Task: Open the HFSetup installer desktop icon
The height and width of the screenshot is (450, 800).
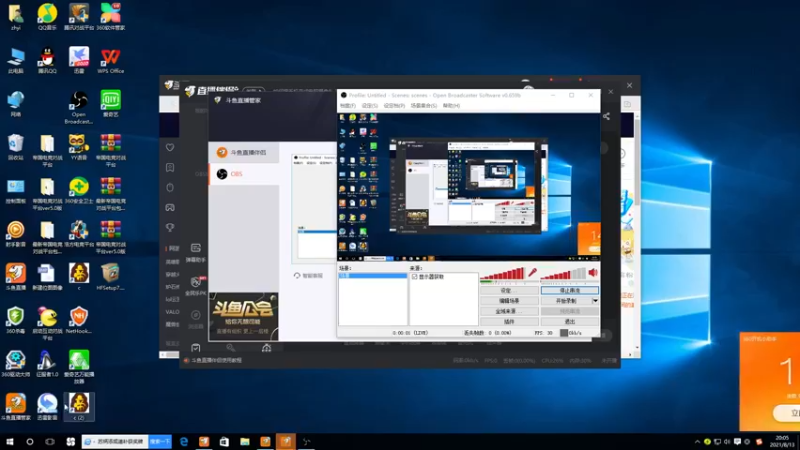Action: point(110,277)
